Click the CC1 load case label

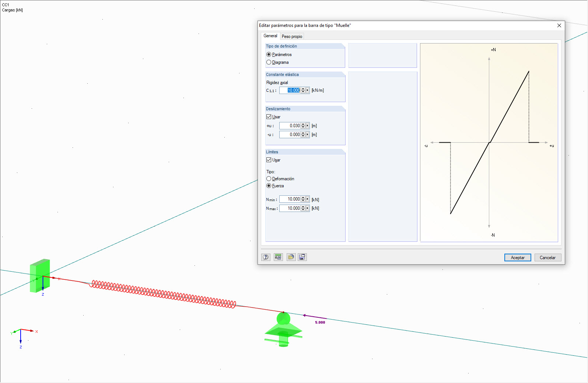coord(6,5)
